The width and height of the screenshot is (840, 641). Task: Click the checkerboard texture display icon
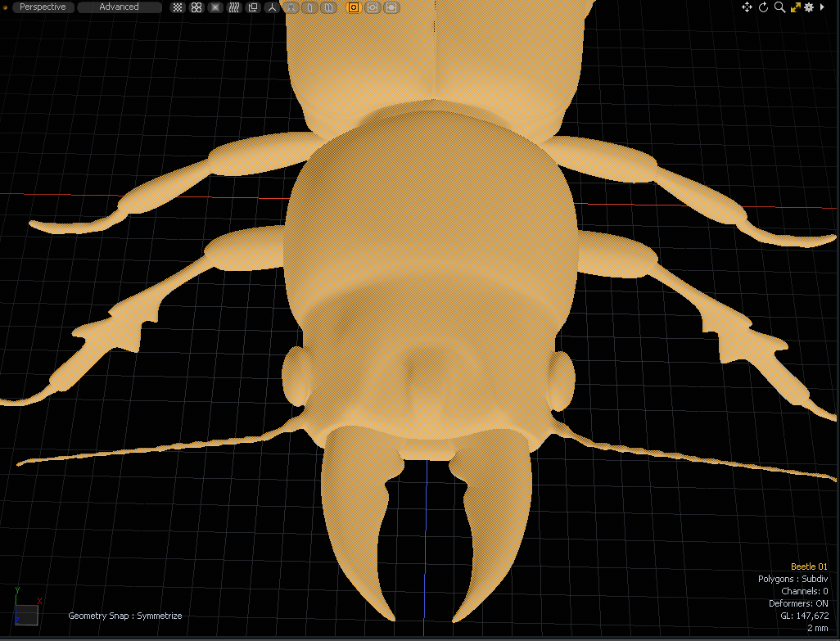tap(178, 7)
